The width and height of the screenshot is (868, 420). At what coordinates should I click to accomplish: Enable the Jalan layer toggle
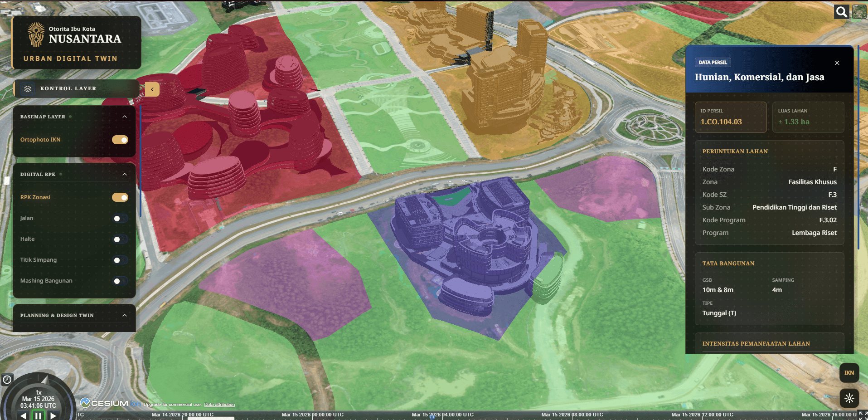tap(120, 219)
